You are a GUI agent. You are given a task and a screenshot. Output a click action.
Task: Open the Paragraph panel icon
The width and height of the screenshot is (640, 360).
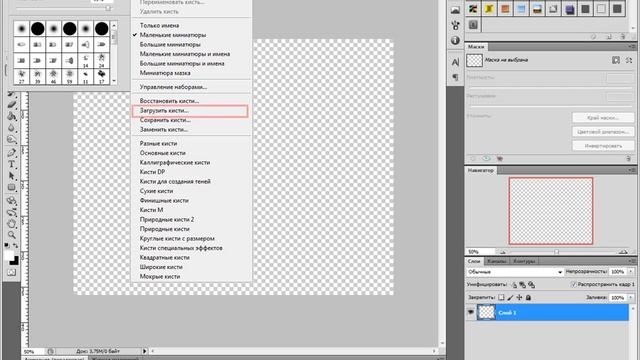(x=456, y=77)
